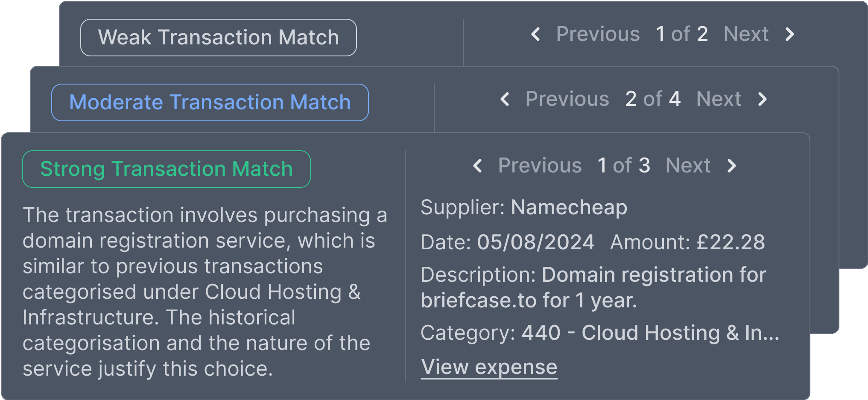868x400 pixels.
Task: Open the View expense link
Action: pyautogui.click(x=489, y=367)
